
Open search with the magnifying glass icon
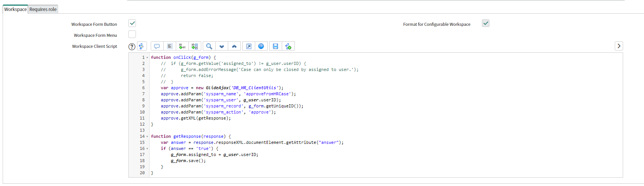point(209,46)
